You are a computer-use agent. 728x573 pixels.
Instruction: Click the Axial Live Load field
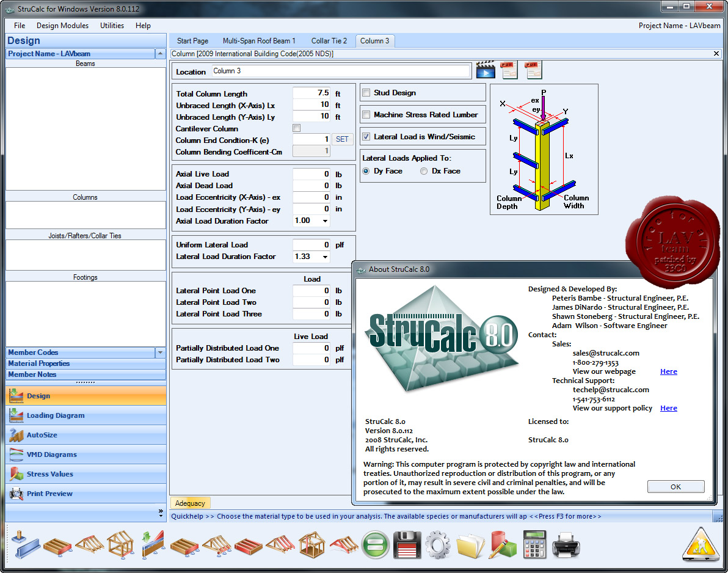tap(311, 173)
